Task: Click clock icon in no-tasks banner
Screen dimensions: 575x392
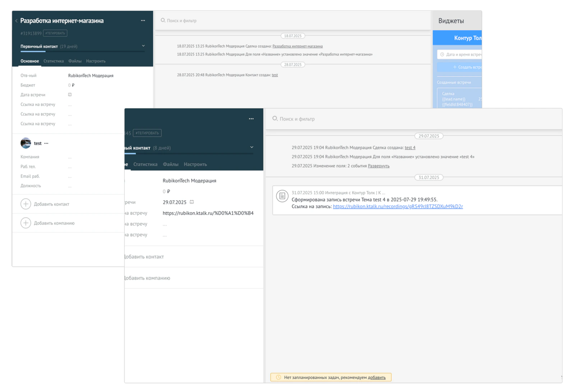Action: coord(278,377)
